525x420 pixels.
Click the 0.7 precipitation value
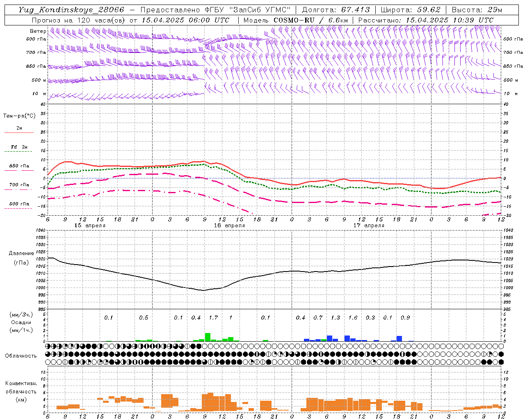coord(318,317)
